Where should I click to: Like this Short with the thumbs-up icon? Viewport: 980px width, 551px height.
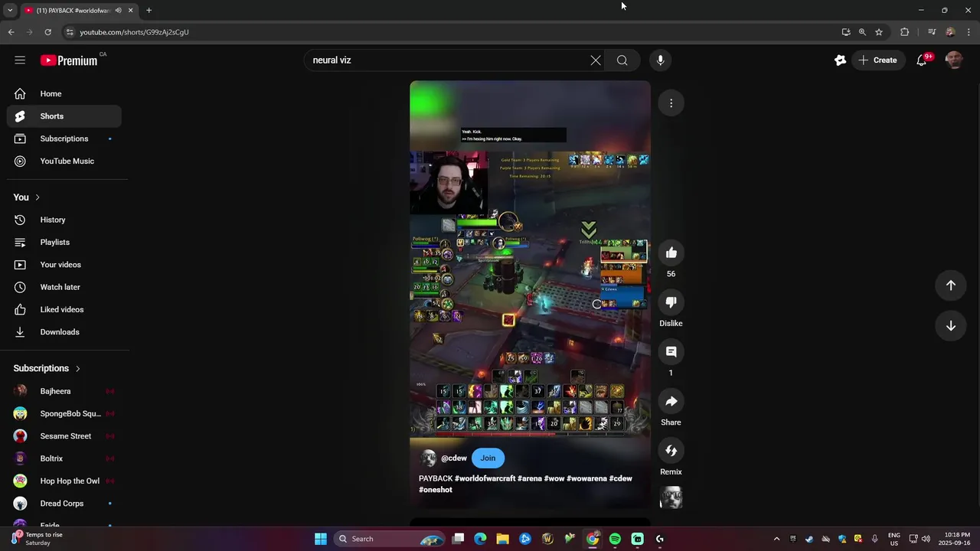[671, 253]
